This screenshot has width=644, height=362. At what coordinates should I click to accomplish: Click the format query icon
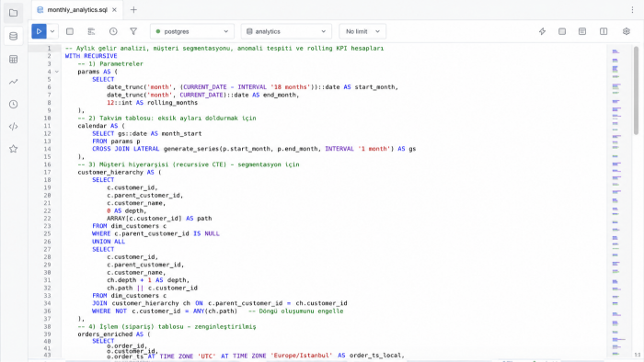tap(91, 31)
